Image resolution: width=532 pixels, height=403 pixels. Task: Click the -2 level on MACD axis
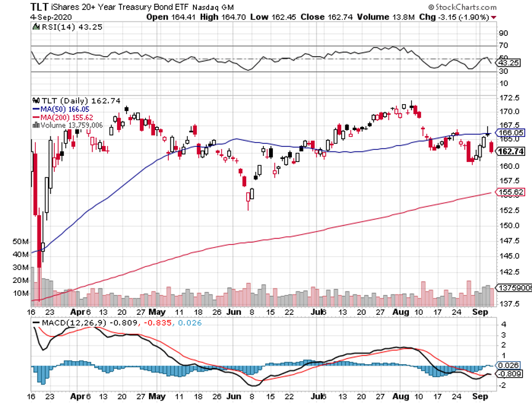[x=503, y=386]
